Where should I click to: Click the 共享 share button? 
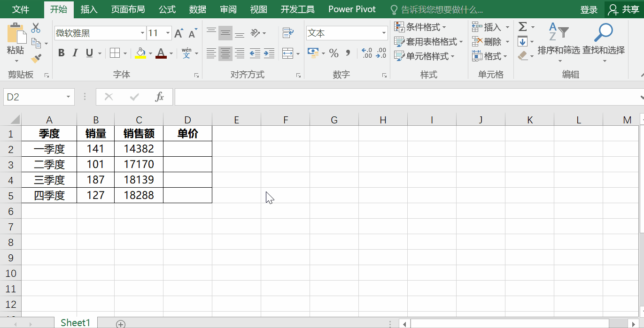(x=624, y=9)
